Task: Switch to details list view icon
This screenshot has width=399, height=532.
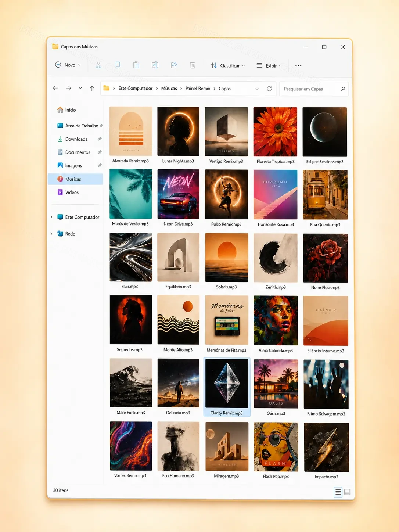Action: tap(338, 492)
